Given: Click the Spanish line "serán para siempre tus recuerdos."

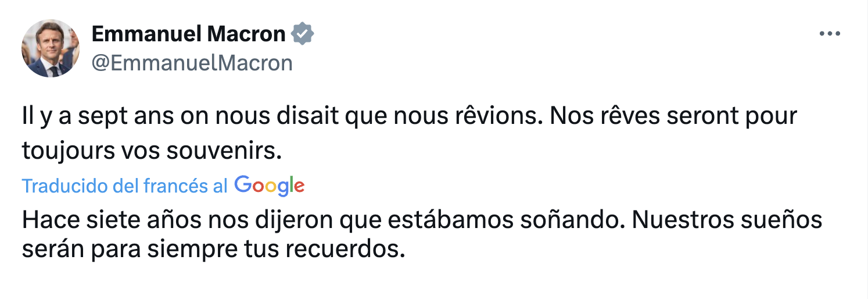Looking at the screenshot, I should (x=213, y=248).
